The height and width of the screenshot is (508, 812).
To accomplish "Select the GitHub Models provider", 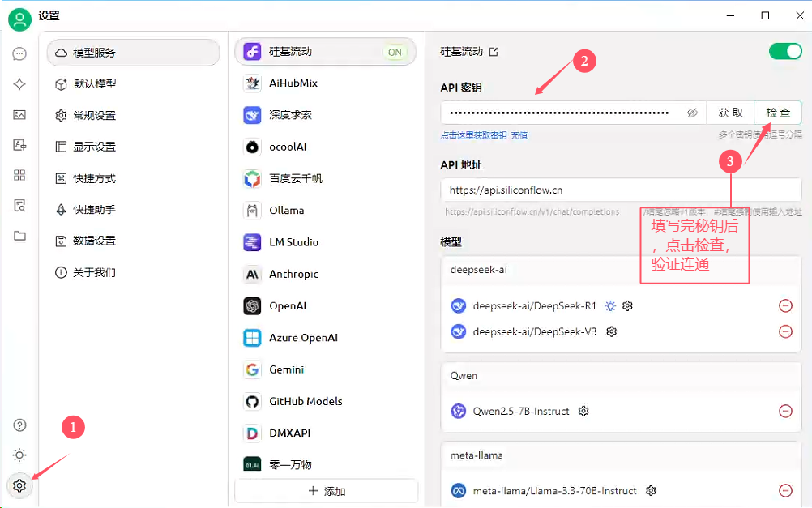I will point(326,401).
